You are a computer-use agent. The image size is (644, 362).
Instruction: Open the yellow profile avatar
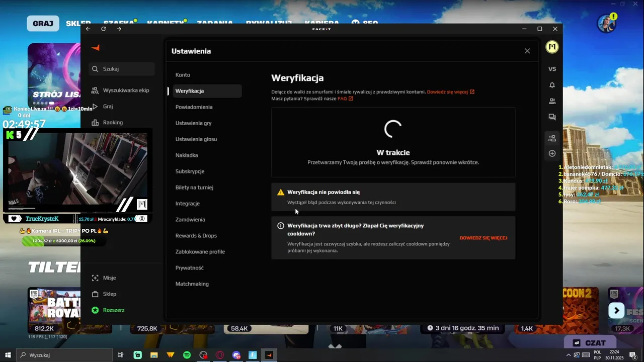pos(552,47)
